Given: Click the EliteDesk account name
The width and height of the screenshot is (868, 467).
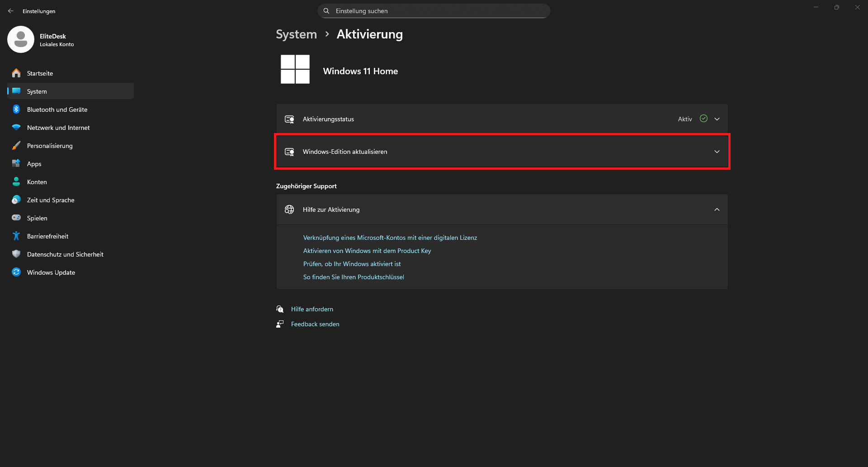Looking at the screenshot, I should click(x=53, y=36).
